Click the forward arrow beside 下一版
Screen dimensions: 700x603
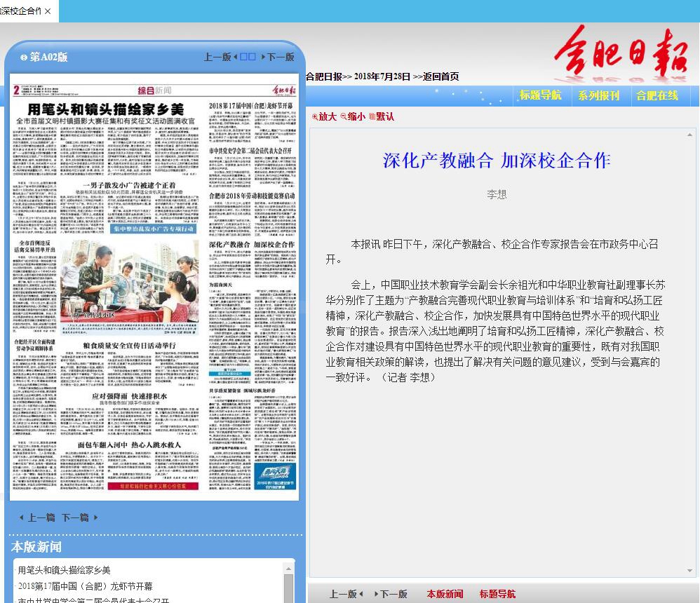264,57
